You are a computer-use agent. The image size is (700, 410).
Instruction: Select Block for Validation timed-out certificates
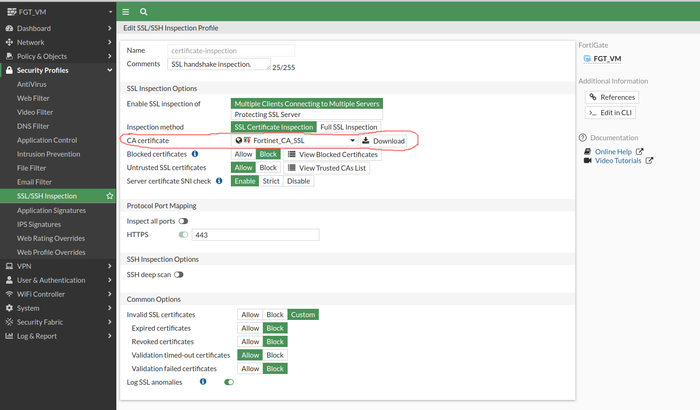[x=275, y=355]
